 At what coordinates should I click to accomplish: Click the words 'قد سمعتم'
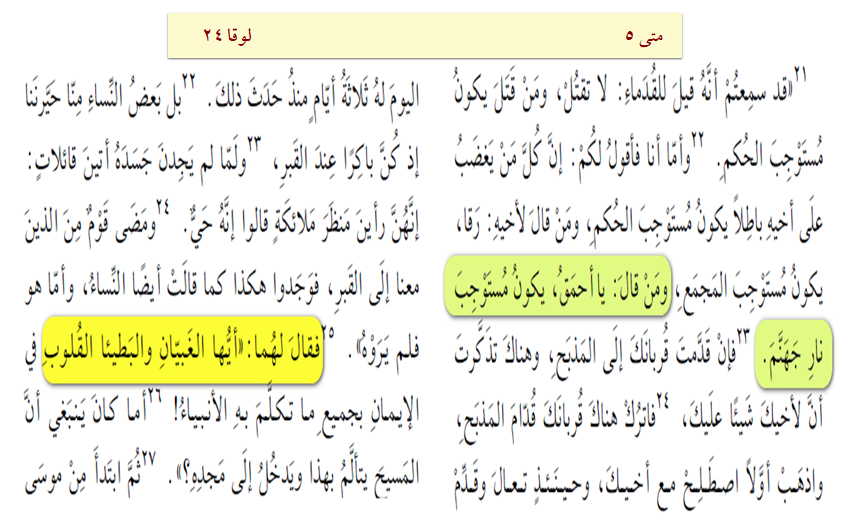[x=758, y=95]
